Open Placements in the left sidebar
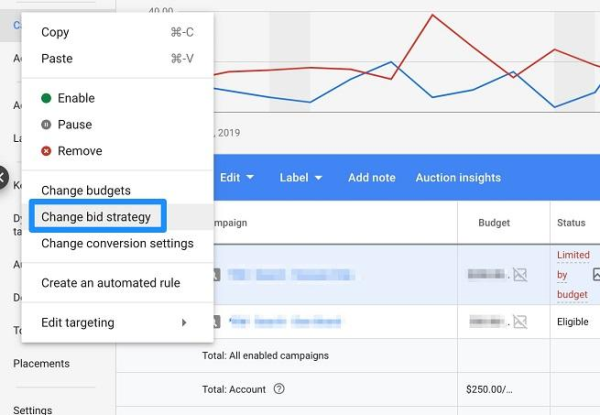Screen dimensions: 600x415 (41, 364)
